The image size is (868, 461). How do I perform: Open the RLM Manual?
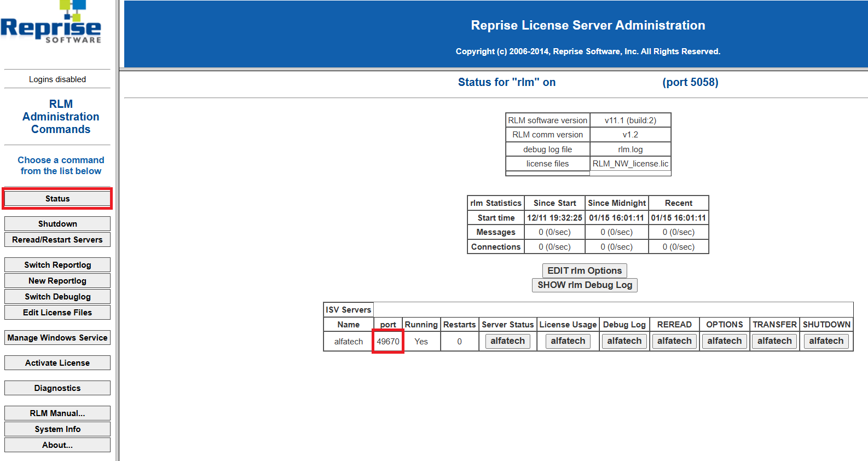[x=57, y=413]
